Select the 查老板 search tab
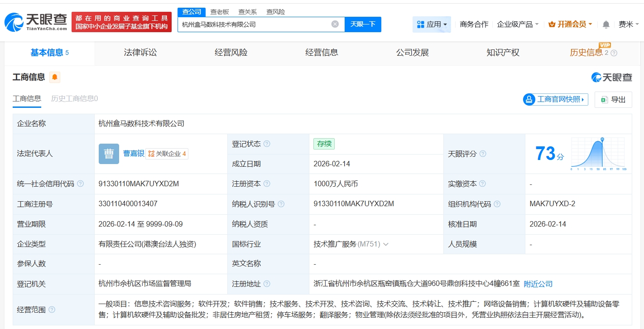 220,12
